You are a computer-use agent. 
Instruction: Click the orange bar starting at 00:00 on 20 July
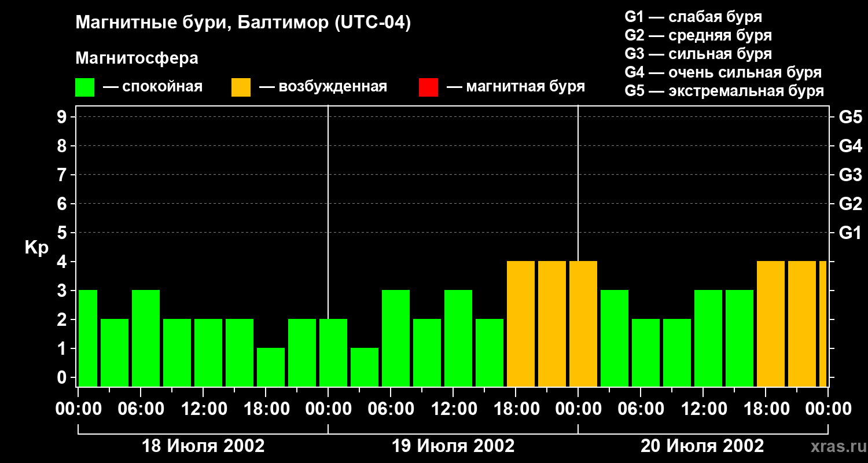click(x=583, y=324)
